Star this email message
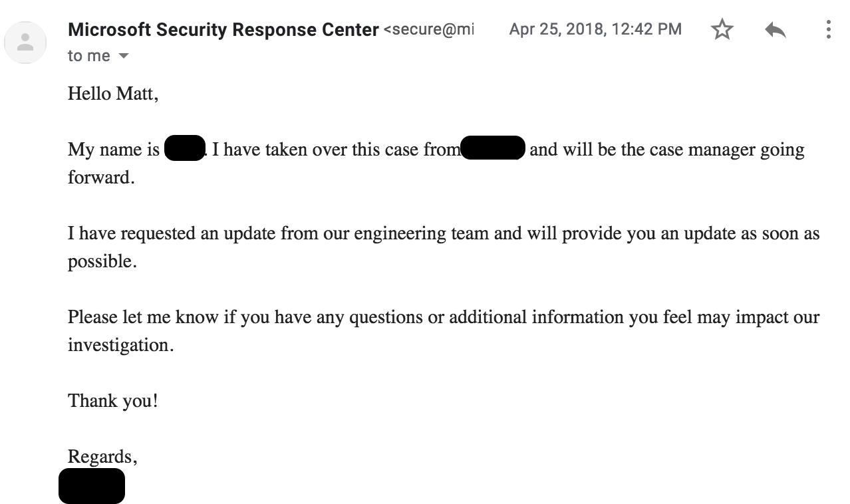 coord(722,29)
